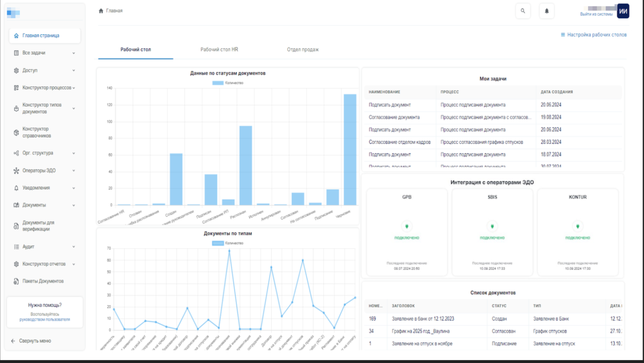Image resolution: width=644 pixels, height=363 pixels.
Task: Open search with the magnifier icon
Action: point(523,11)
